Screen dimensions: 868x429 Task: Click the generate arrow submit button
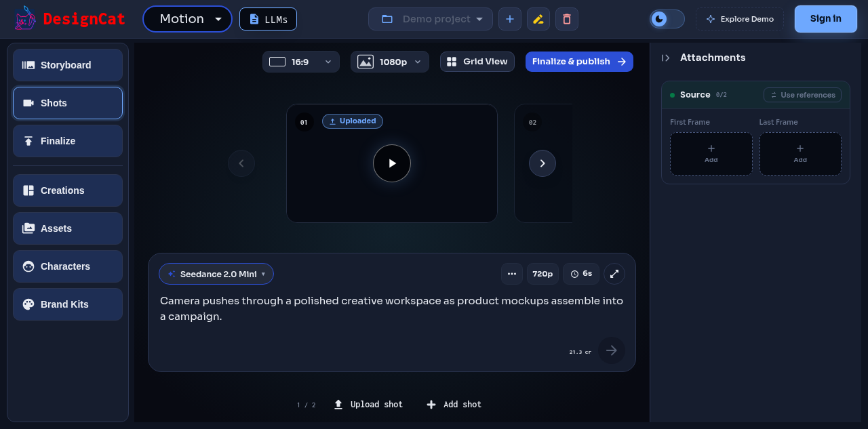tap(612, 350)
